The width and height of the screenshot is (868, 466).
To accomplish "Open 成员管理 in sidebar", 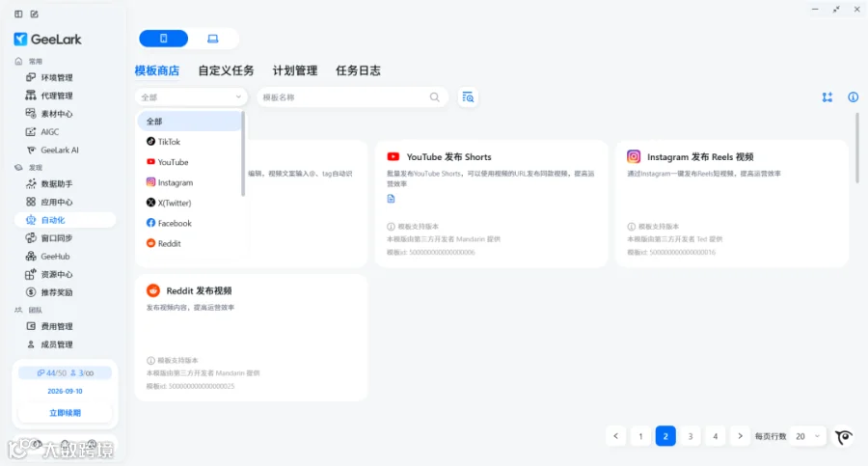I will pos(57,344).
